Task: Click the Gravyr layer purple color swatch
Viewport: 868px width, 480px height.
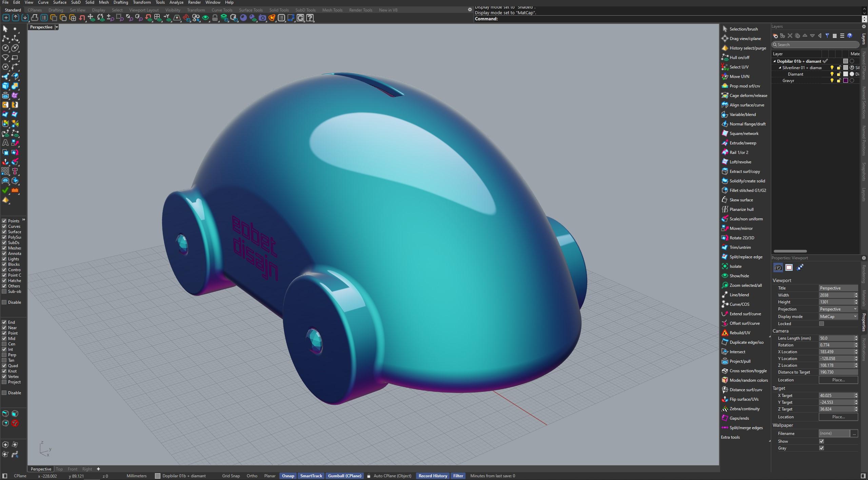Action: (x=846, y=81)
